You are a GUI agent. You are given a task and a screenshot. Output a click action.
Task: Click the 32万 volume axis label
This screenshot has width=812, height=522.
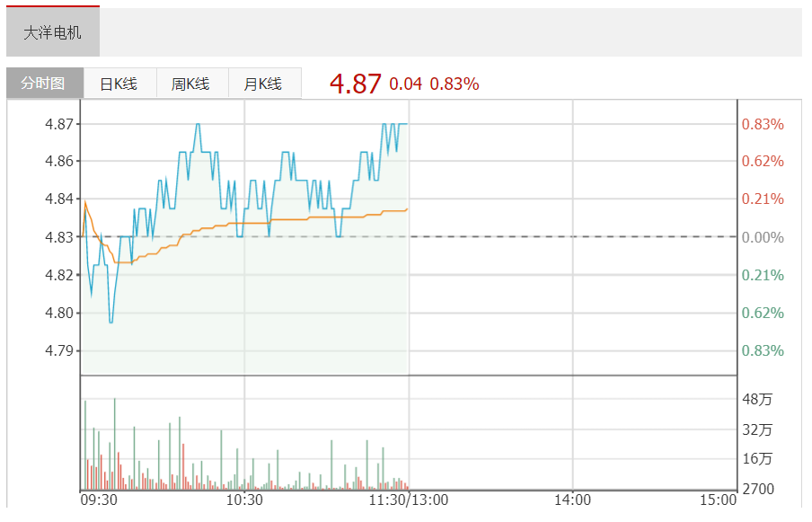(x=757, y=429)
